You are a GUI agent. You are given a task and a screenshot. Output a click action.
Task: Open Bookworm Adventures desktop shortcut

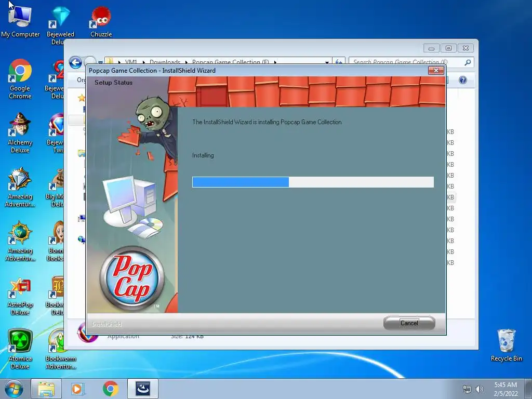click(x=60, y=350)
